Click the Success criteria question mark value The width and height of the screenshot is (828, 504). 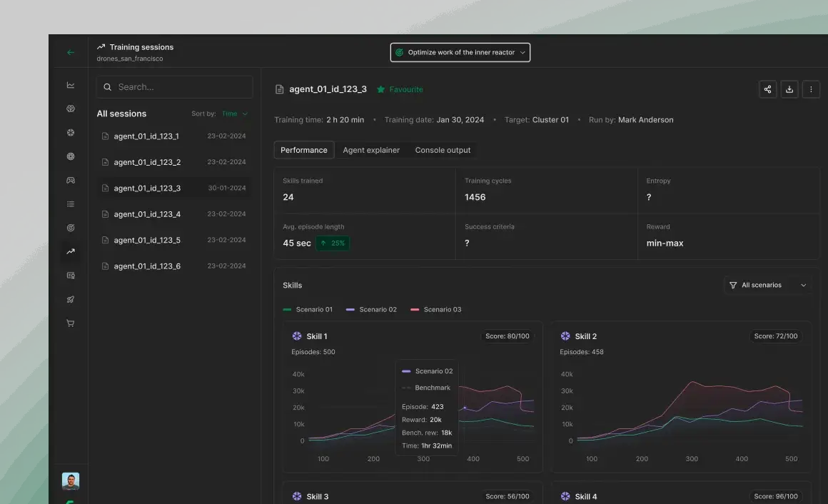pos(467,243)
